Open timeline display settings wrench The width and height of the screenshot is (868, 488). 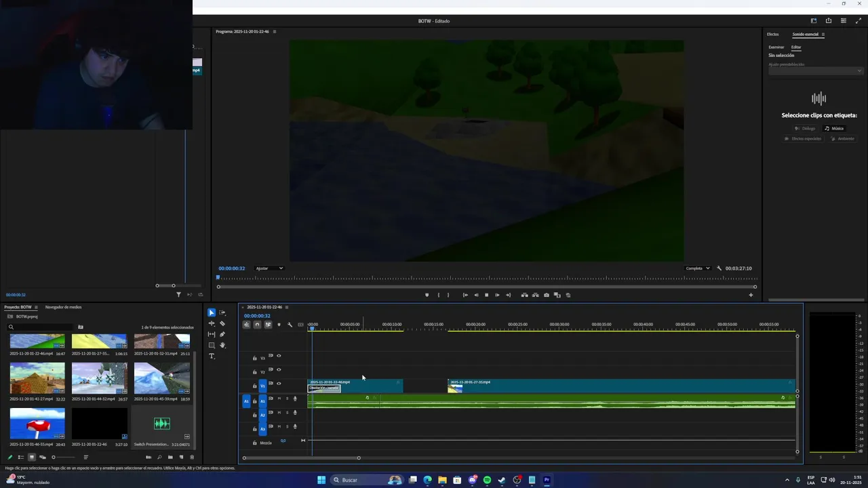[x=290, y=325]
